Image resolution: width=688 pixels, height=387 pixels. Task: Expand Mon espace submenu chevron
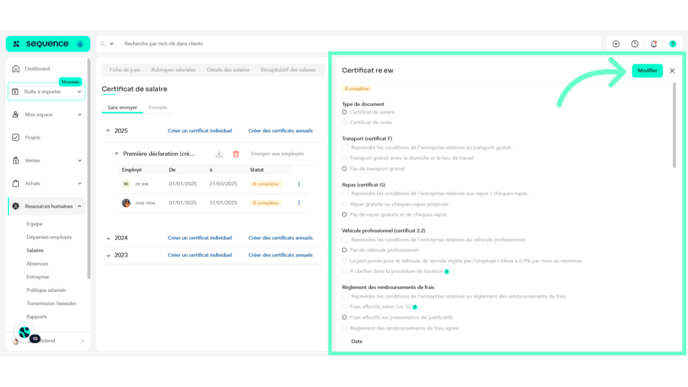[x=79, y=115]
